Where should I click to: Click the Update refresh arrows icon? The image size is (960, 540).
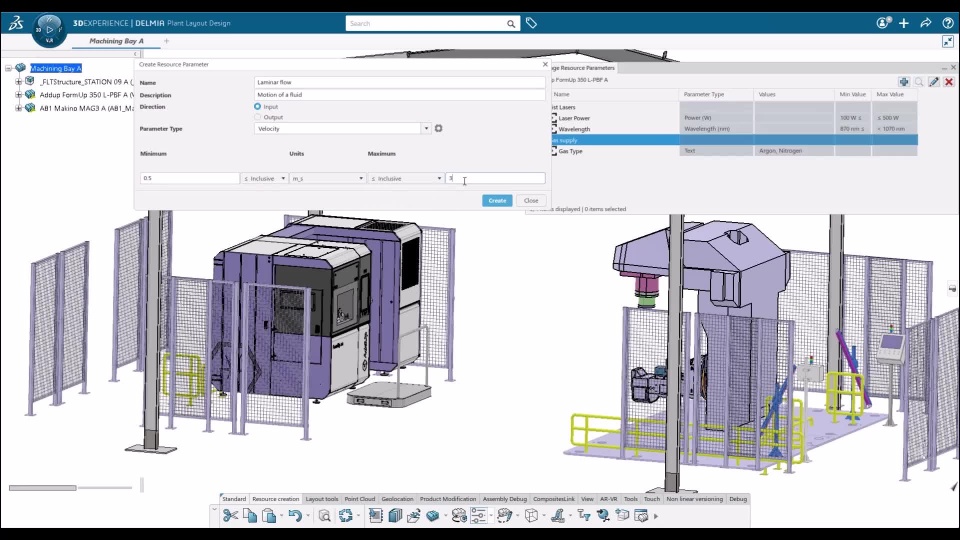tap(345, 516)
